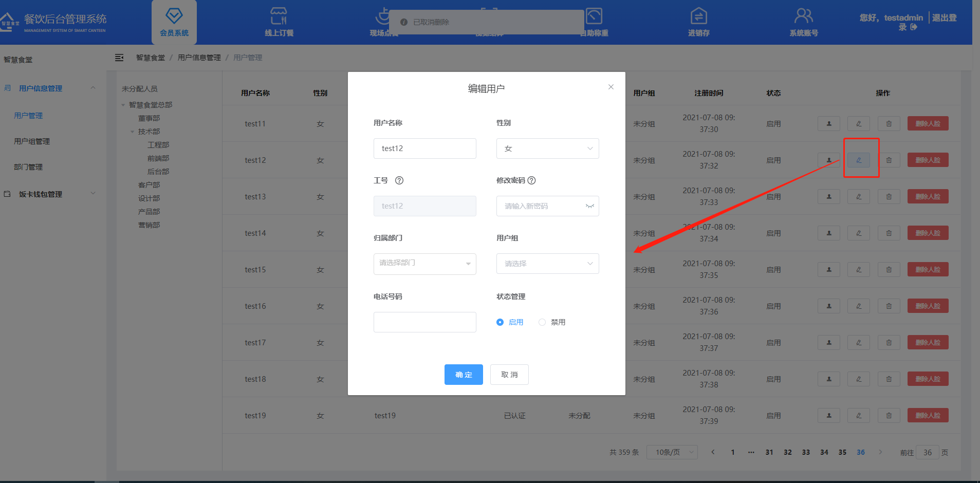Open the 性别 dropdown in the dialog
This screenshot has height=483, width=980.
(x=547, y=148)
